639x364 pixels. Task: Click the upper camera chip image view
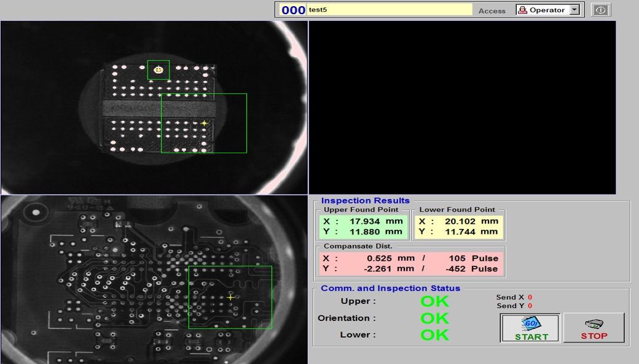(154, 107)
